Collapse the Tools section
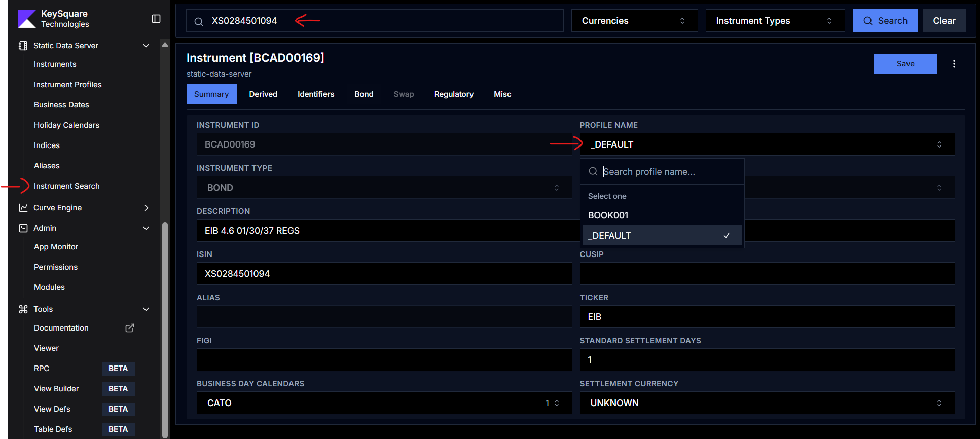The height and width of the screenshot is (439, 980). point(146,309)
